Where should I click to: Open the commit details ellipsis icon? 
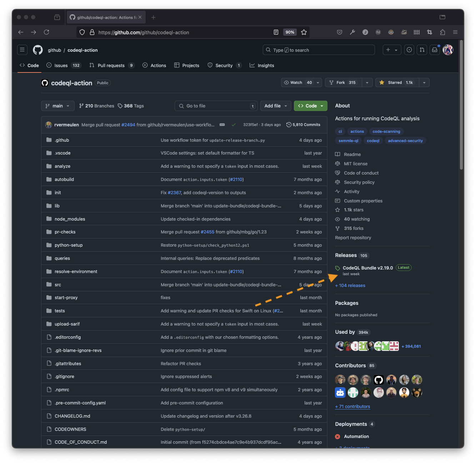click(x=222, y=125)
